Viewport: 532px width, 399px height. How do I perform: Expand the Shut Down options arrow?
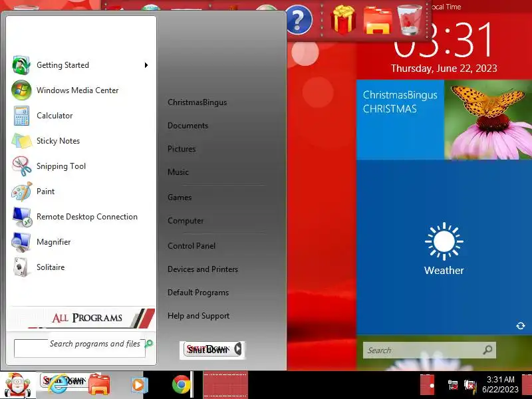tap(239, 348)
